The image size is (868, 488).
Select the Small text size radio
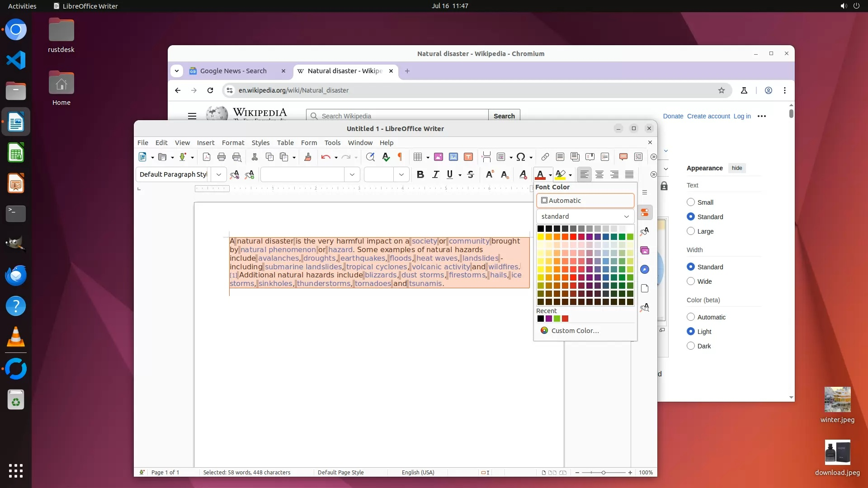[x=690, y=202]
